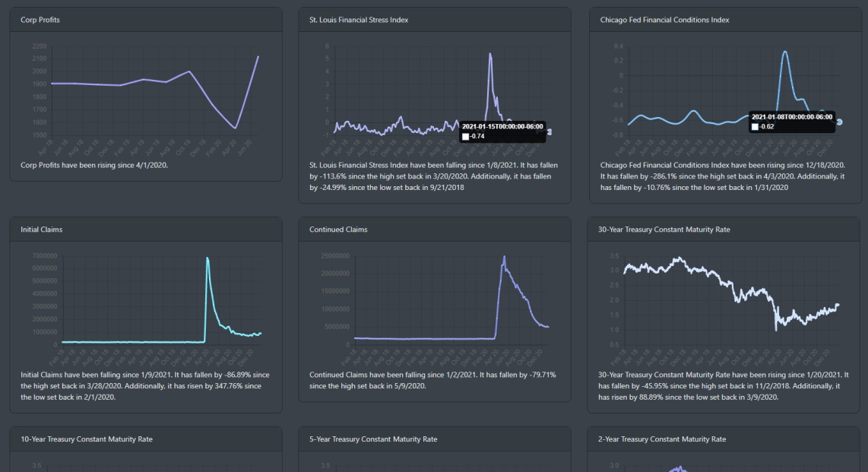Click the Initial Claims chart spike peak
Image resolution: width=868 pixels, height=472 pixels.
pyautogui.click(x=207, y=259)
